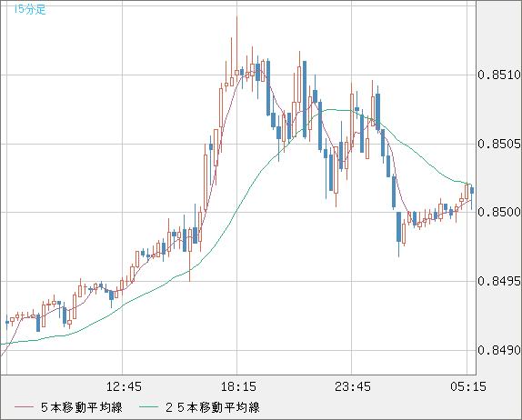Click the 05:15 time axis label
Image resolution: width=522 pixels, height=420 pixels.
(468, 386)
